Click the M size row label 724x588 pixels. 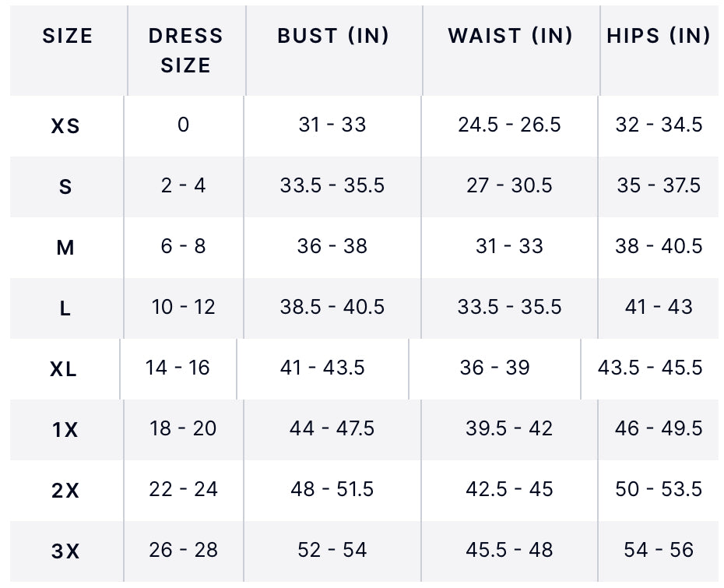[x=65, y=248]
